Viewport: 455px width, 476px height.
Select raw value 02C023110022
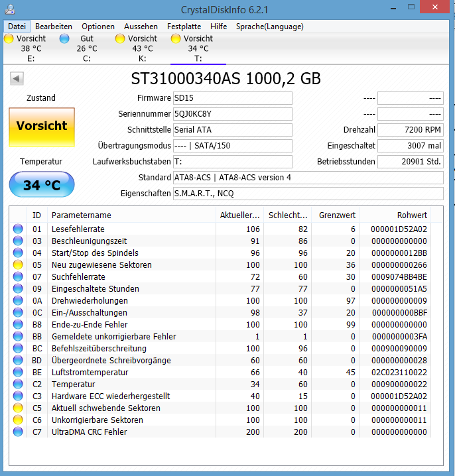399,372
